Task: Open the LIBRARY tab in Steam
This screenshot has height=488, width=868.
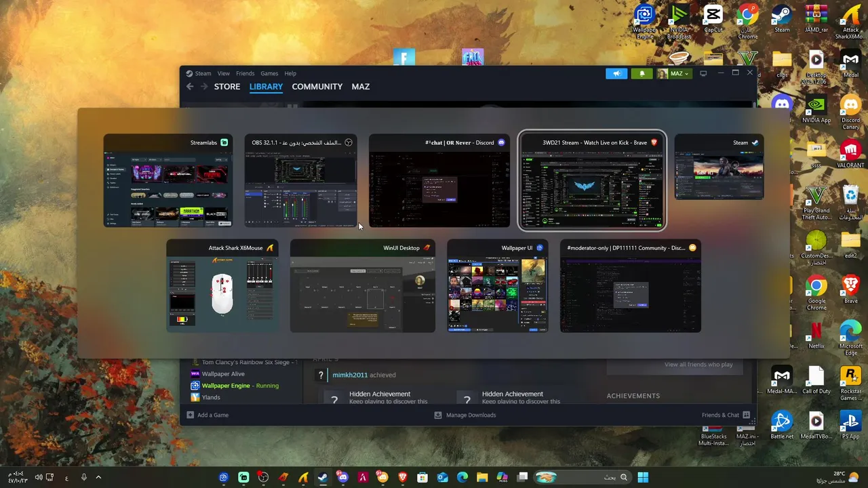Action: [266, 87]
